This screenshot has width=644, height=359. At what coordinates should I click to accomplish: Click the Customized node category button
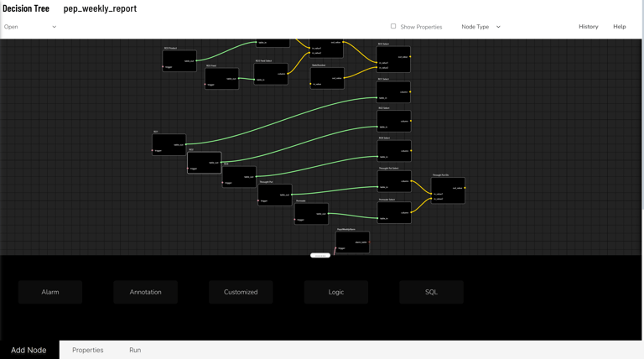coord(241,292)
